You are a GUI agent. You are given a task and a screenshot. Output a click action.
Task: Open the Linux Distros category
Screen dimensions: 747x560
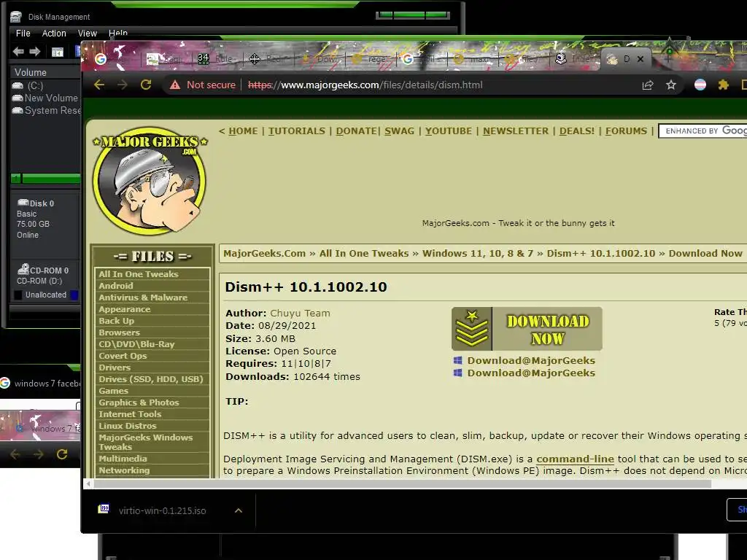pos(127,426)
